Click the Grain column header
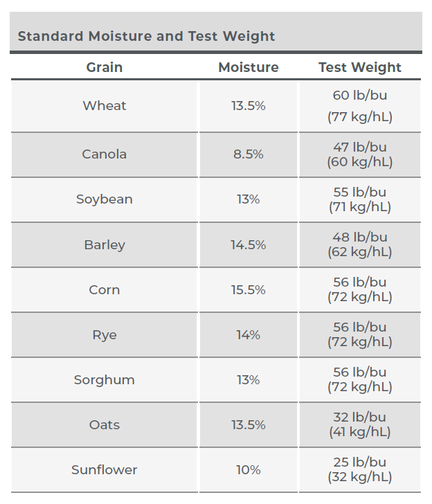The width and height of the screenshot is (432, 504). (105, 68)
